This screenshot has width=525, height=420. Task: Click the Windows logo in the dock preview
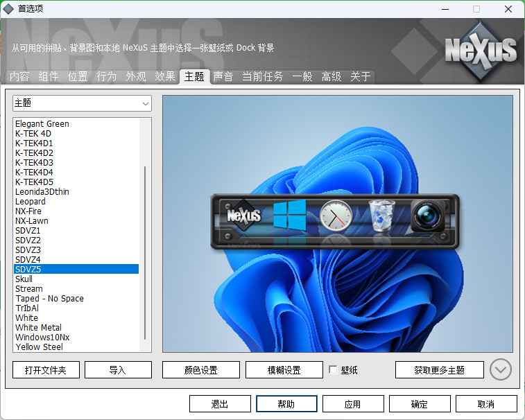(x=290, y=215)
